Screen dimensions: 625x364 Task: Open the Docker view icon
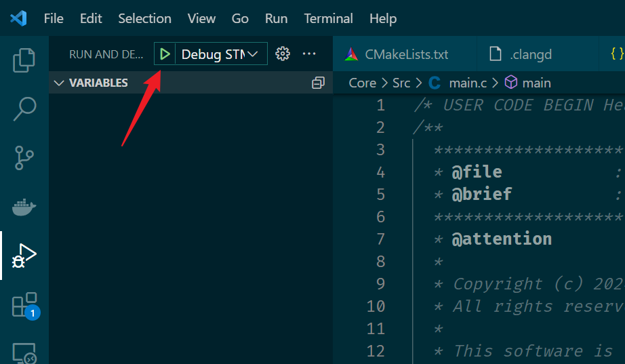pyautogui.click(x=24, y=207)
